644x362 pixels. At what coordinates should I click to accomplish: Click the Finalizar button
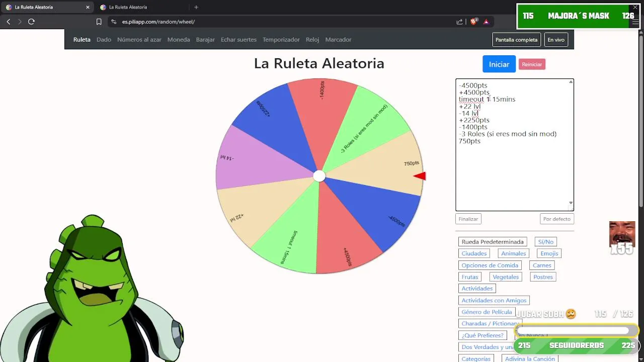(x=468, y=219)
